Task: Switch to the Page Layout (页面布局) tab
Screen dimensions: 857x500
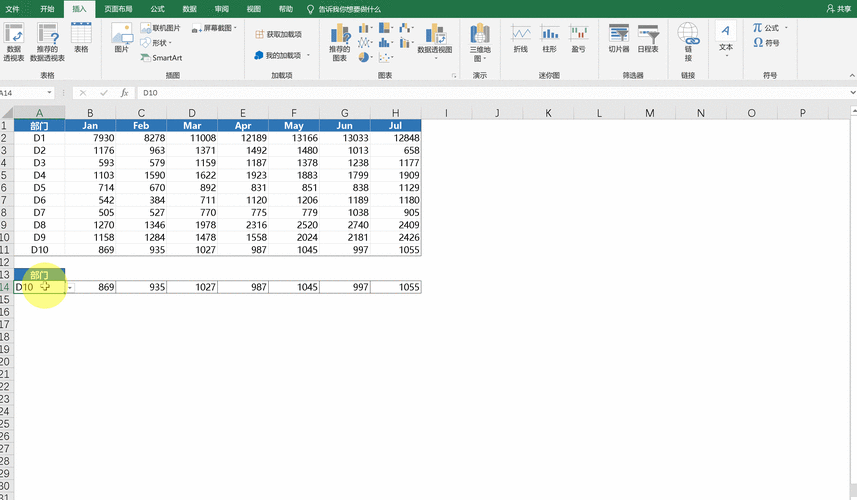Action: [118, 9]
